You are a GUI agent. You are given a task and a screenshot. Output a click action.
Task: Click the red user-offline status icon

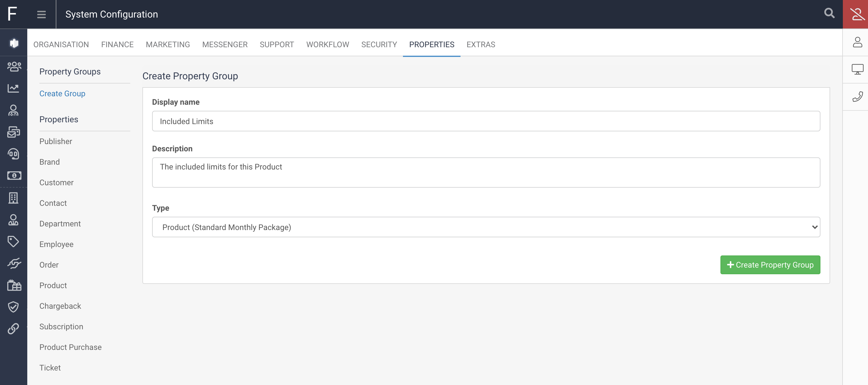click(x=856, y=14)
